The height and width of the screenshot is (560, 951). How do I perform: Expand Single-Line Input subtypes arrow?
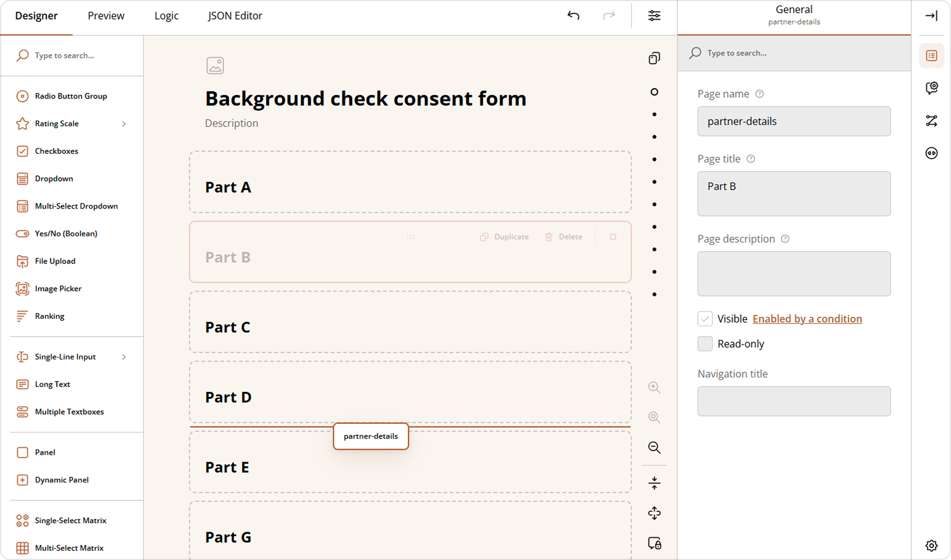pyautogui.click(x=124, y=357)
